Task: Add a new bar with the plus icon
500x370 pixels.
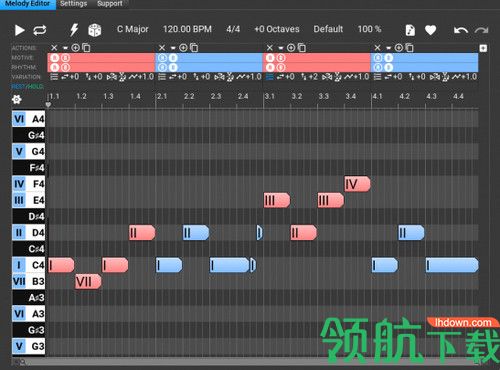Action: pyautogui.click(x=483, y=48)
